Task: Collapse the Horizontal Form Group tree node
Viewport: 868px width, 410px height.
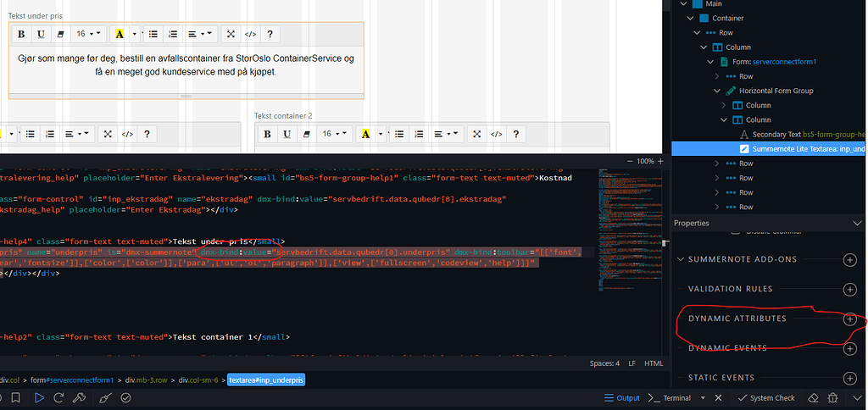Action: [x=717, y=91]
